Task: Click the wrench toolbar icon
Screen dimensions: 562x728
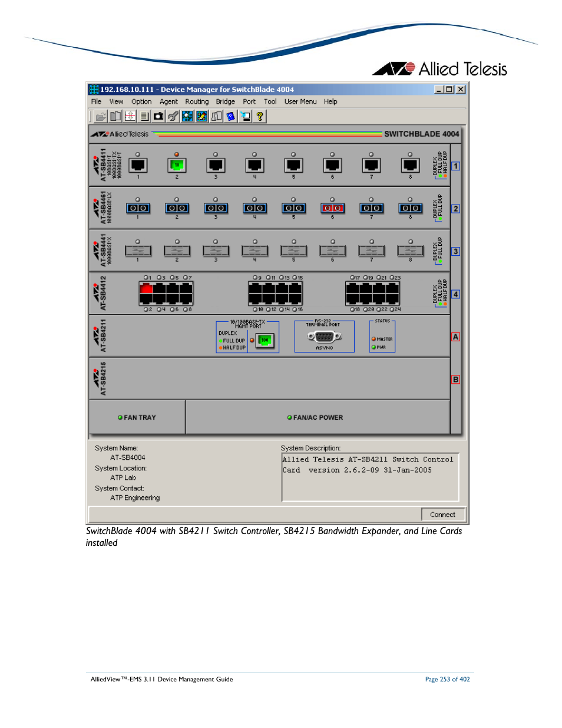Action: 173,116
